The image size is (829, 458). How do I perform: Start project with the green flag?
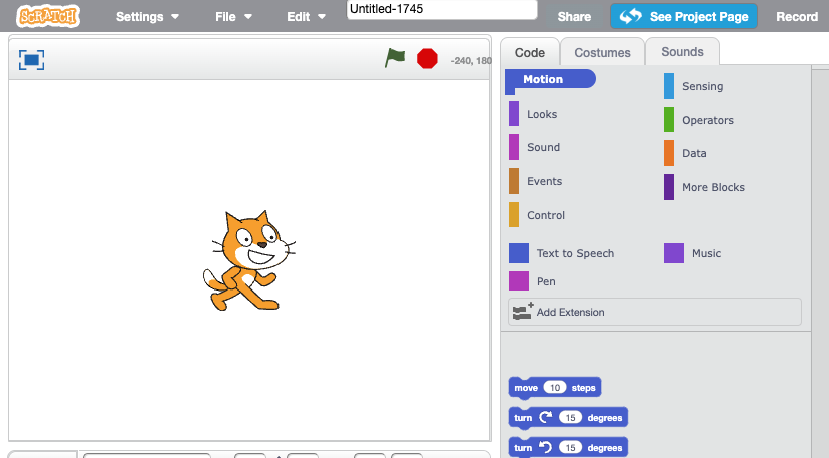pyautogui.click(x=395, y=58)
